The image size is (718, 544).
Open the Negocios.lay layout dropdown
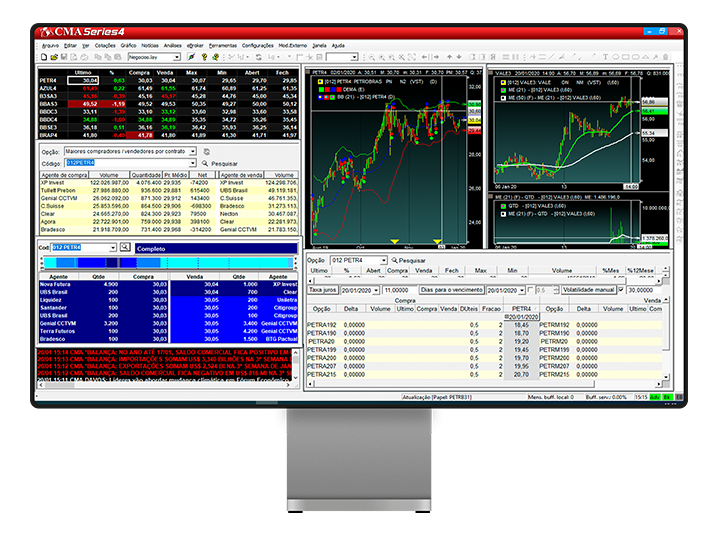pyautogui.click(x=177, y=57)
